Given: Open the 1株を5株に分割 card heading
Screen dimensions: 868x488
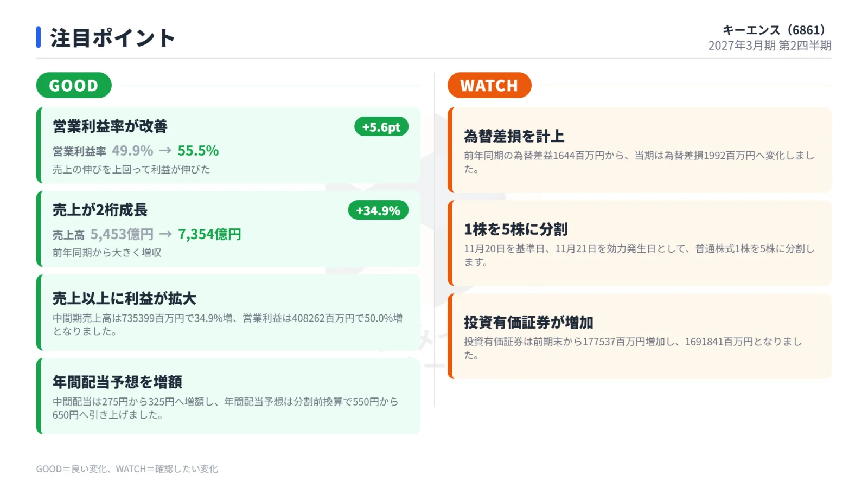Looking at the screenshot, I should pos(516,229).
